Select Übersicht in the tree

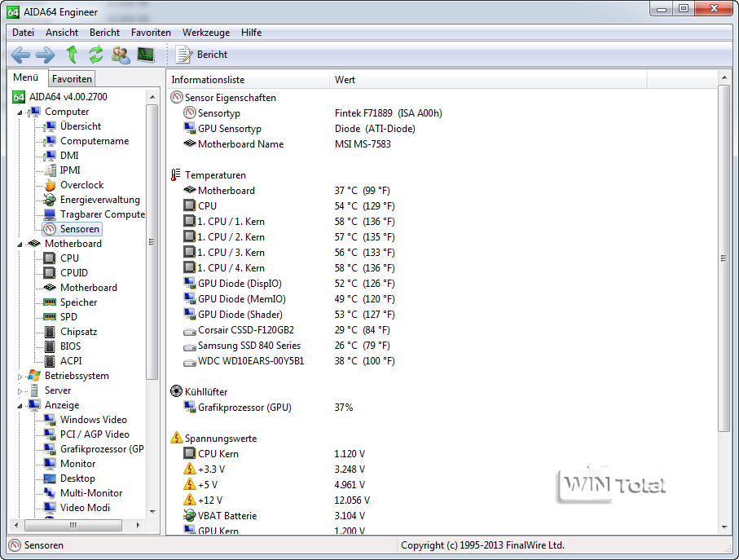pyautogui.click(x=81, y=126)
